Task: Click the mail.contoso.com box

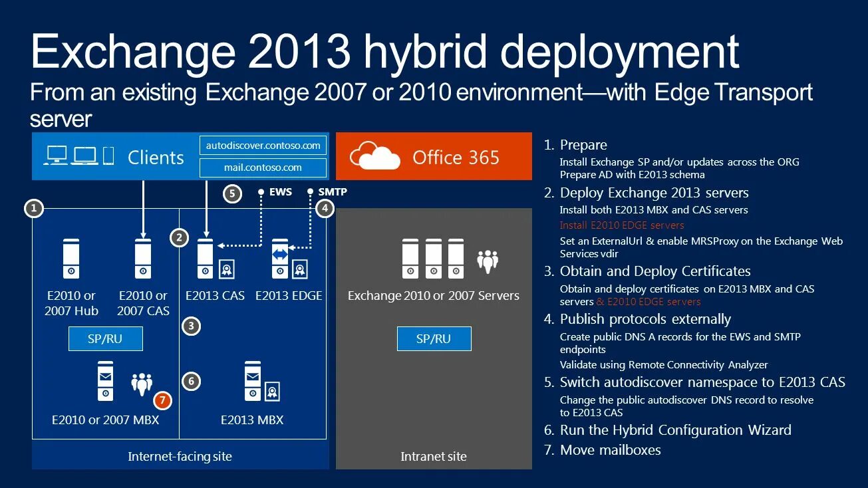Action: [263, 168]
